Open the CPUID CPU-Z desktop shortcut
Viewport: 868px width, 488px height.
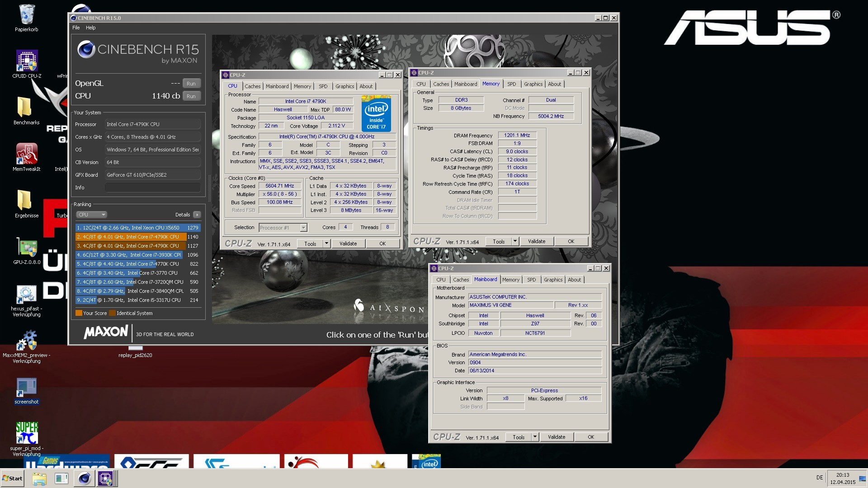coord(27,64)
